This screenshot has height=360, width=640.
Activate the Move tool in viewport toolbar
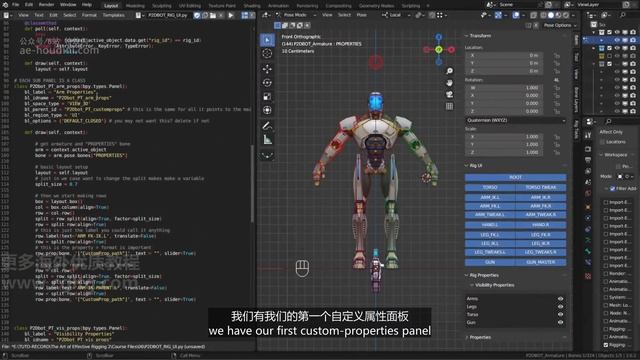[x=267, y=69]
